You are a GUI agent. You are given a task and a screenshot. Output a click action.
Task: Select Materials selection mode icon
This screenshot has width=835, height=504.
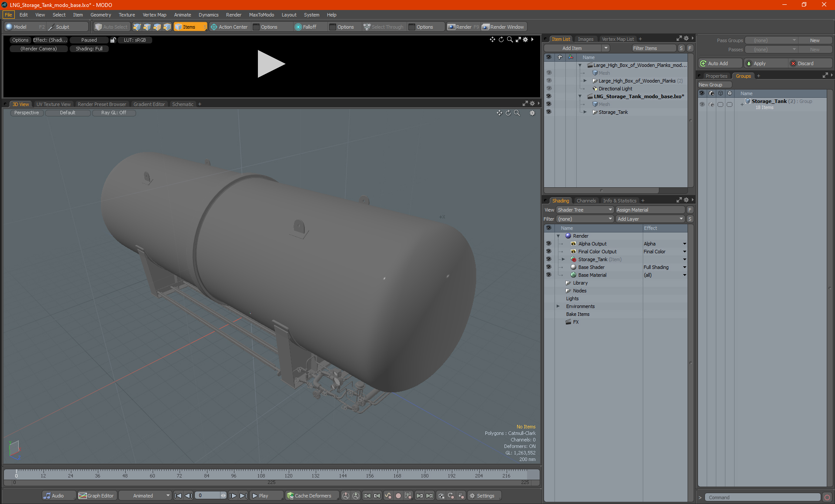pos(167,27)
